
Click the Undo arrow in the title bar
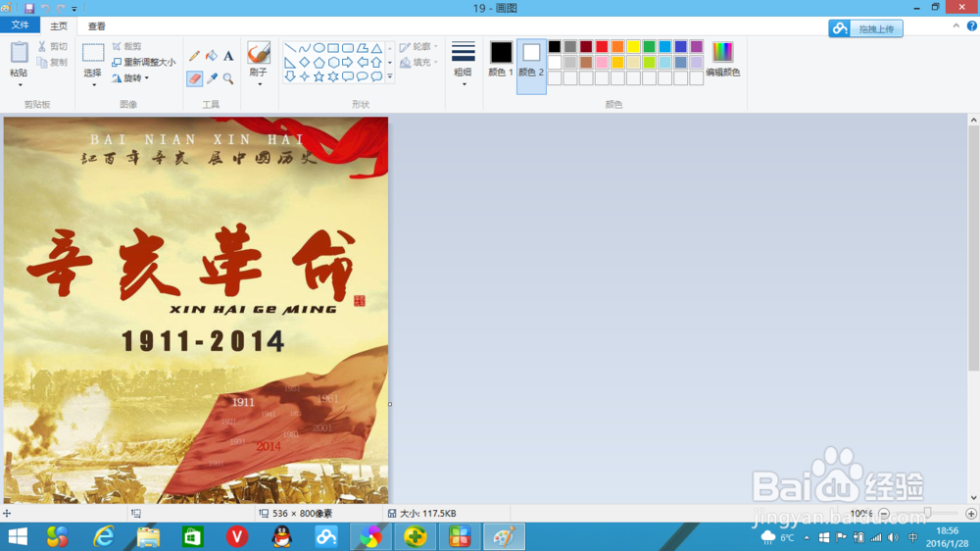45,8
